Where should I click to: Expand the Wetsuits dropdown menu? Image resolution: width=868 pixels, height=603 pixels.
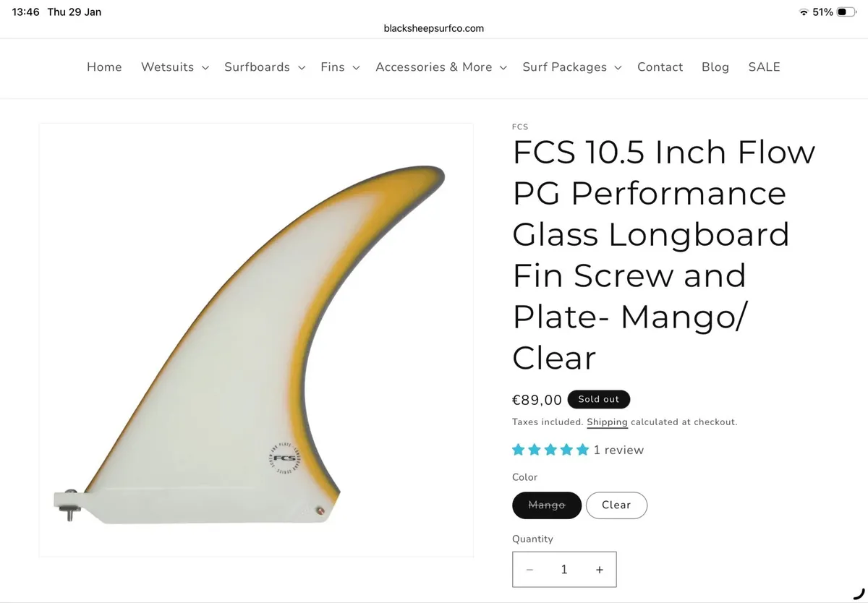(x=174, y=67)
